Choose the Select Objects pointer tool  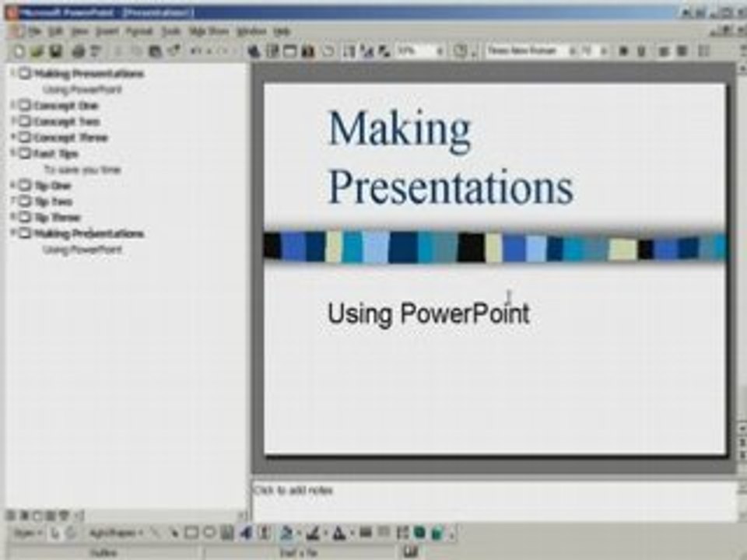pyautogui.click(x=54, y=534)
